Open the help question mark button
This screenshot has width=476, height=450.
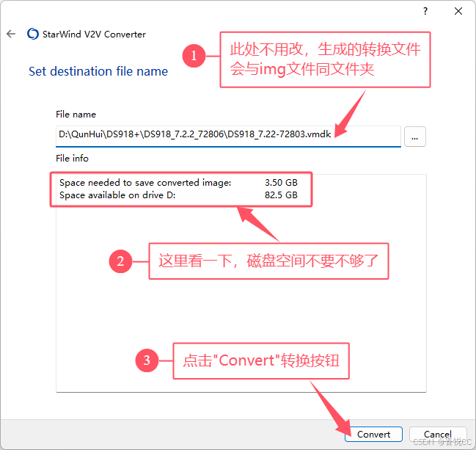[425, 11]
